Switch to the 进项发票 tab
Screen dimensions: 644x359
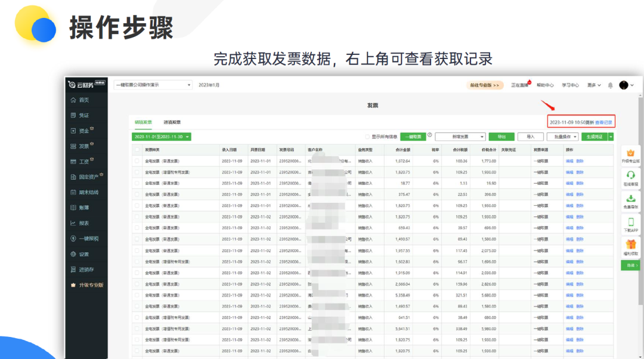point(172,122)
